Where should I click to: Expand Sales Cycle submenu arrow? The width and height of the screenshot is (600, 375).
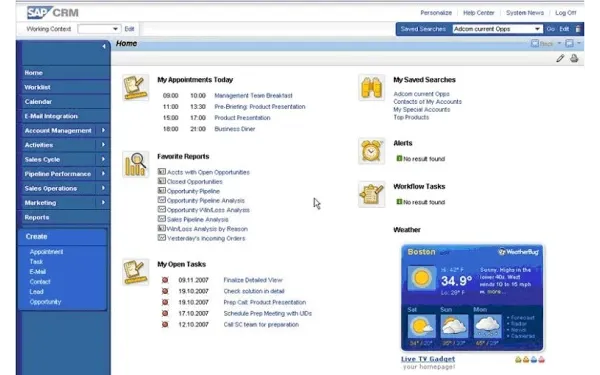(103, 159)
